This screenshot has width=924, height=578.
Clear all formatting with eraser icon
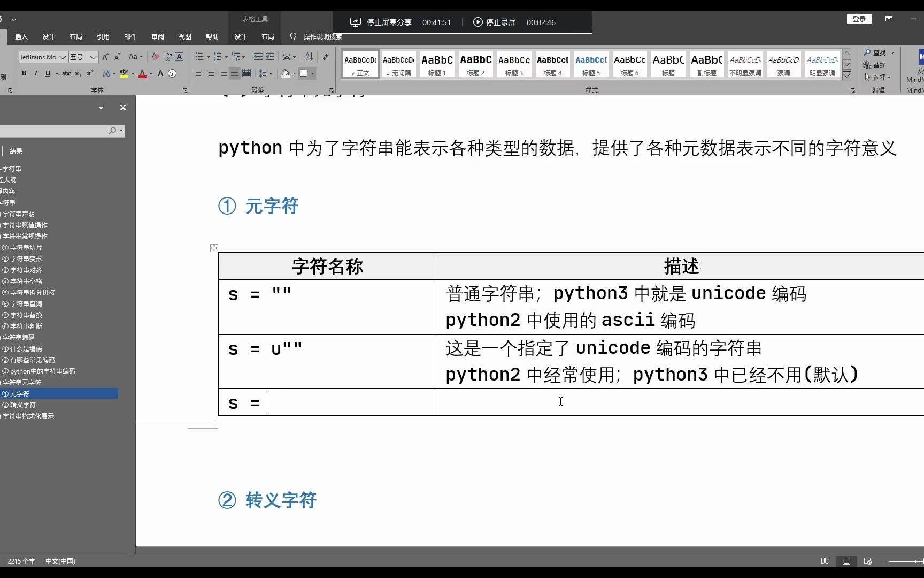click(156, 57)
